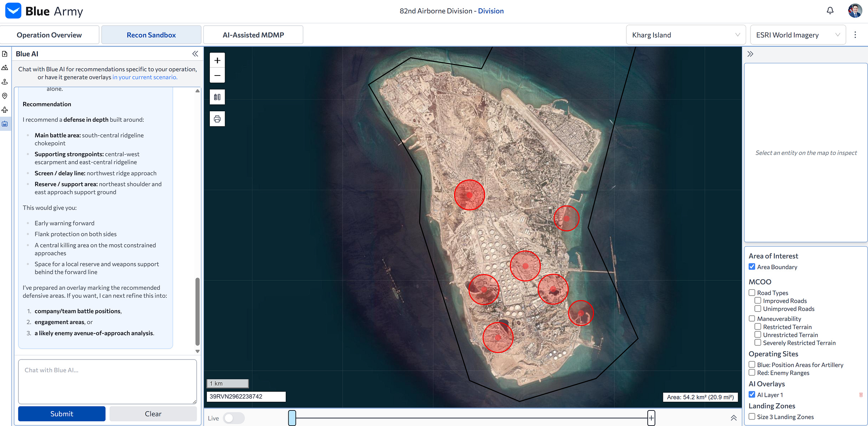Screen dimensions: 868x426
Task: Switch to Operation Overview tab
Action: (x=49, y=35)
